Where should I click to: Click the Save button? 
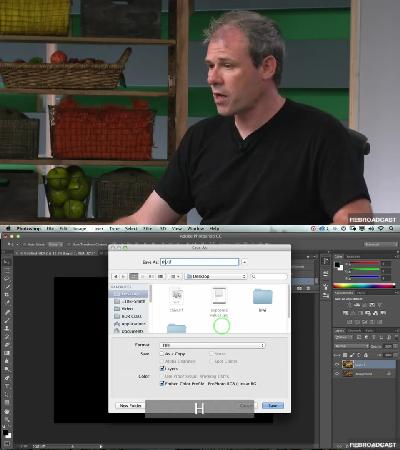(273, 406)
